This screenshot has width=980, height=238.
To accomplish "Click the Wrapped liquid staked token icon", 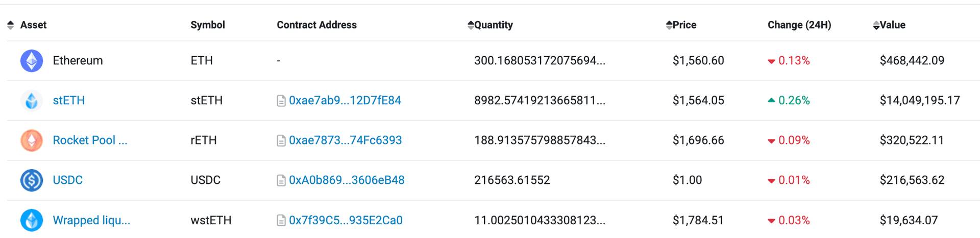I will tap(32, 220).
